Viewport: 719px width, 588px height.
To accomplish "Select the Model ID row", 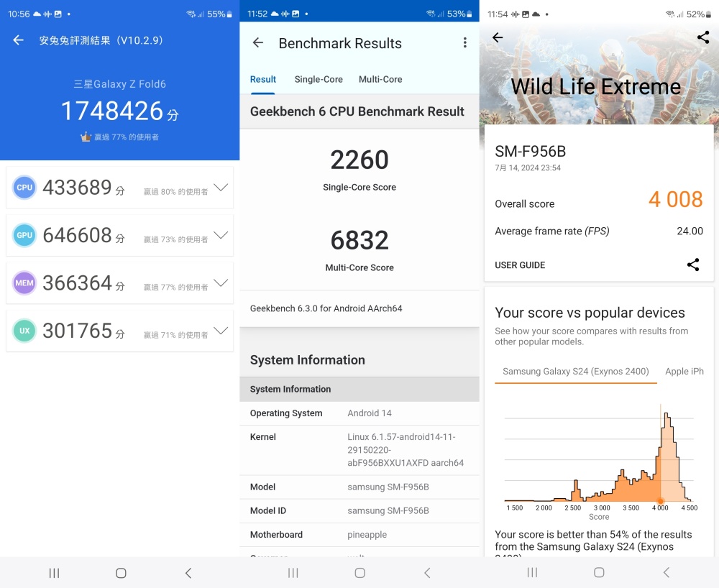I will point(359,511).
